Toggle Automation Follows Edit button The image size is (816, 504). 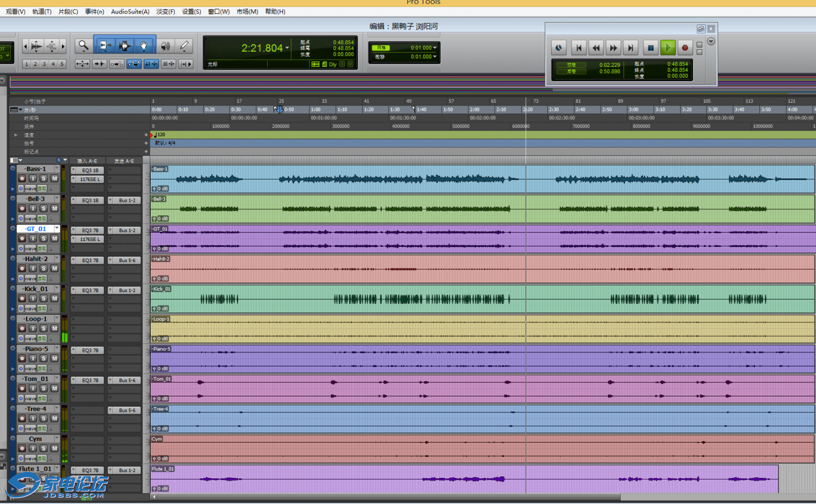(x=134, y=64)
